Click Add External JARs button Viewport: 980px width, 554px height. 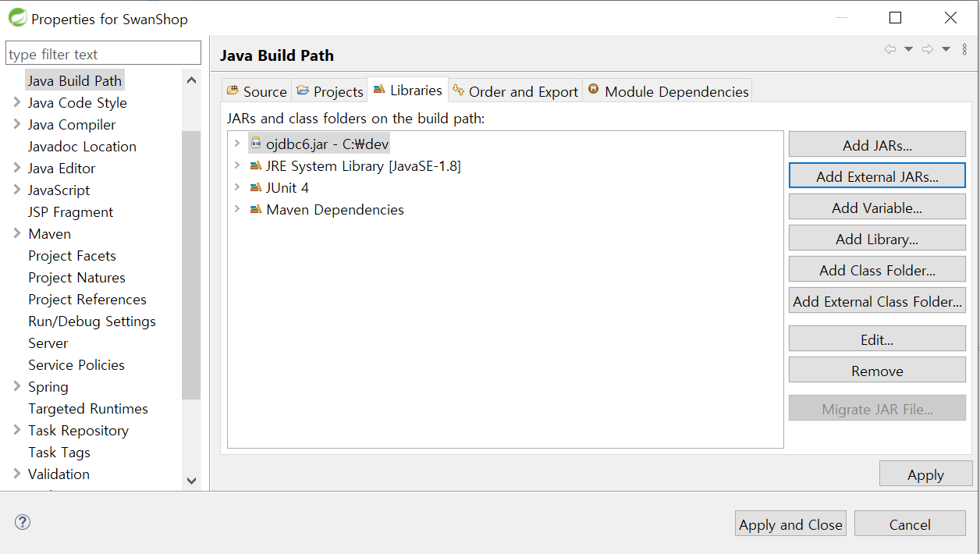click(x=877, y=176)
